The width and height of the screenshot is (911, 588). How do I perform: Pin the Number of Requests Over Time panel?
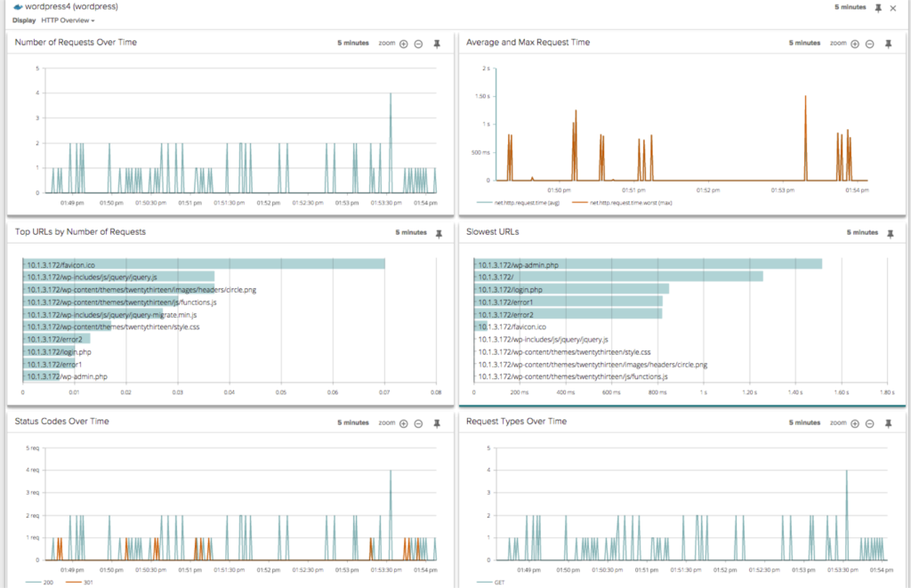437,44
